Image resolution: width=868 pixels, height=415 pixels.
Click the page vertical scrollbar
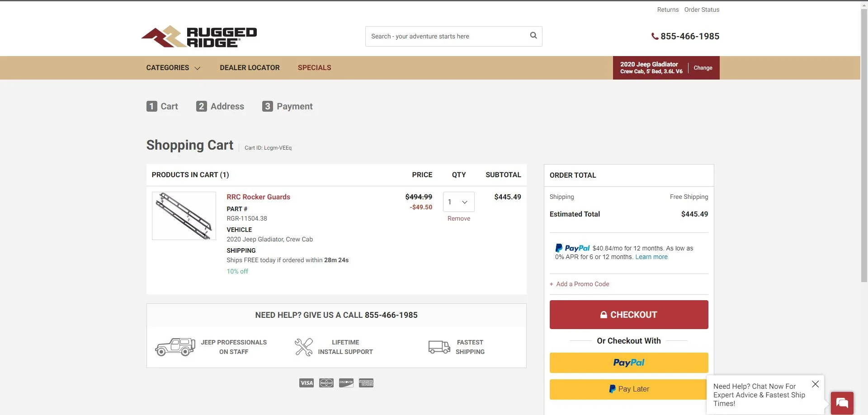[864, 145]
